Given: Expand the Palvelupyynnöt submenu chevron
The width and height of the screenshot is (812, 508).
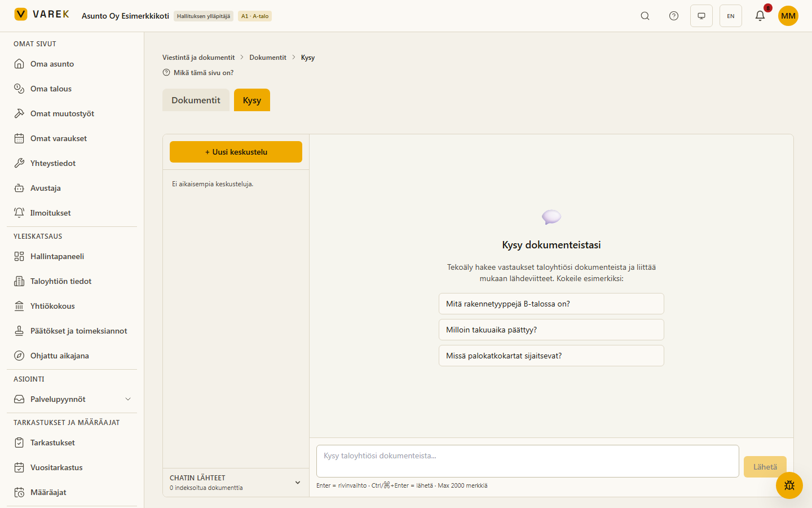Looking at the screenshot, I should tap(128, 399).
